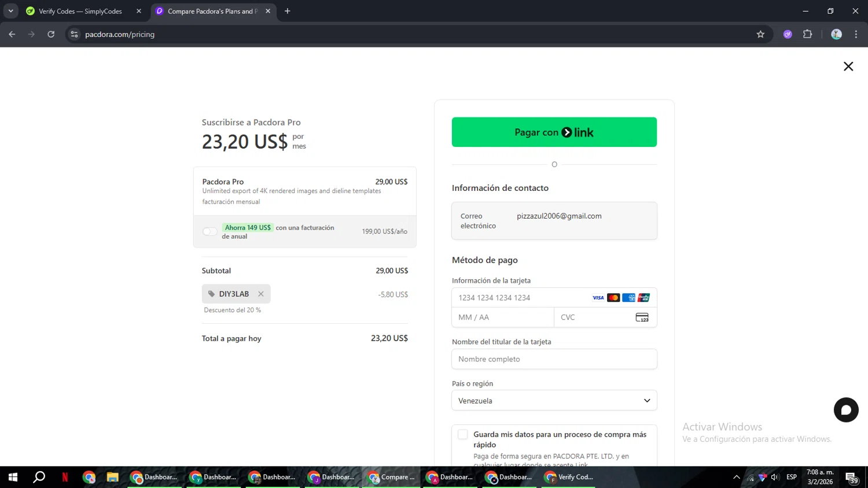View site information for pacdora.com
The width and height of the screenshot is (868, 488).
(x=74, y=34)
